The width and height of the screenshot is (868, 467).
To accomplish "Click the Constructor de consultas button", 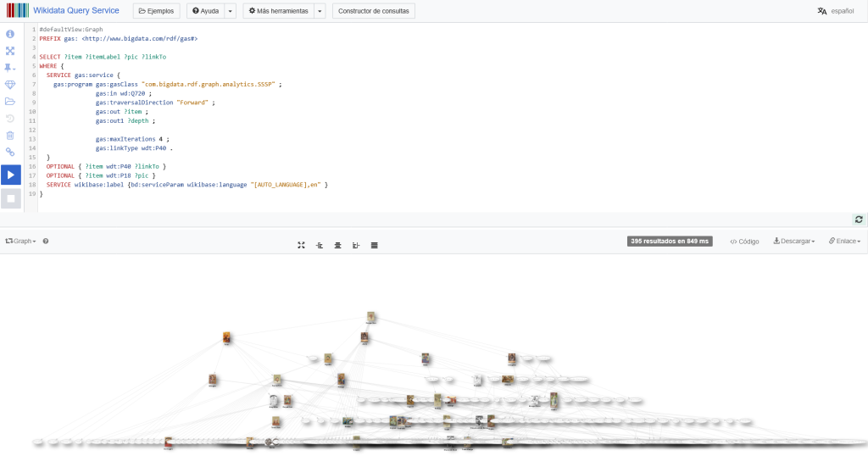I will [x=374, y=11].
